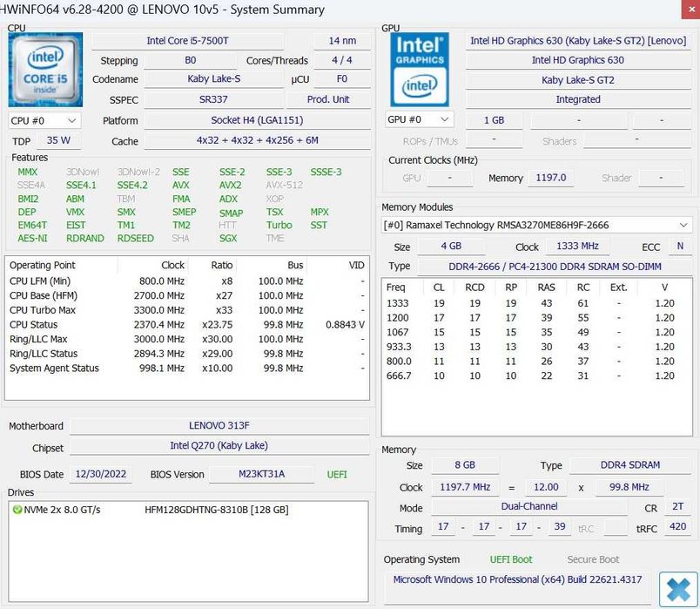The image size is (700, 609).
Task: Select the 1333 frequency timing row
Action: [536, 303]
